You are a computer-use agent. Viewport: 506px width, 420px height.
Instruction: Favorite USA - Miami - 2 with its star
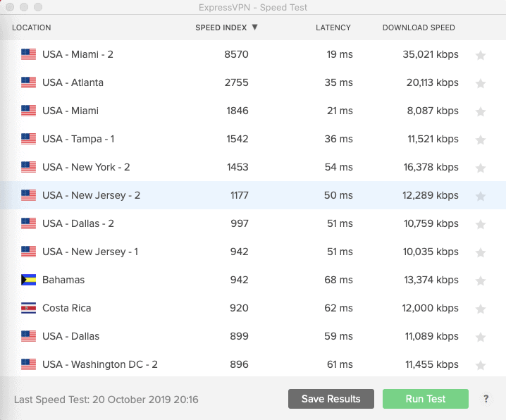pos(481,56)
